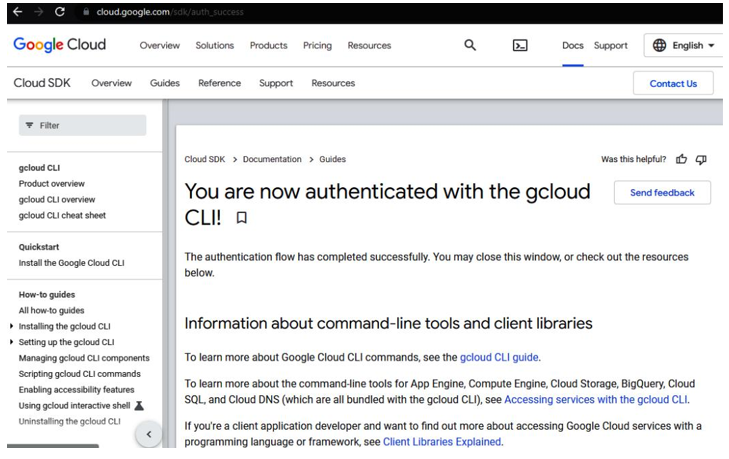Open Product overview in sidebar
The height and width of the screenshot is (459, 729).
point(52,184)
